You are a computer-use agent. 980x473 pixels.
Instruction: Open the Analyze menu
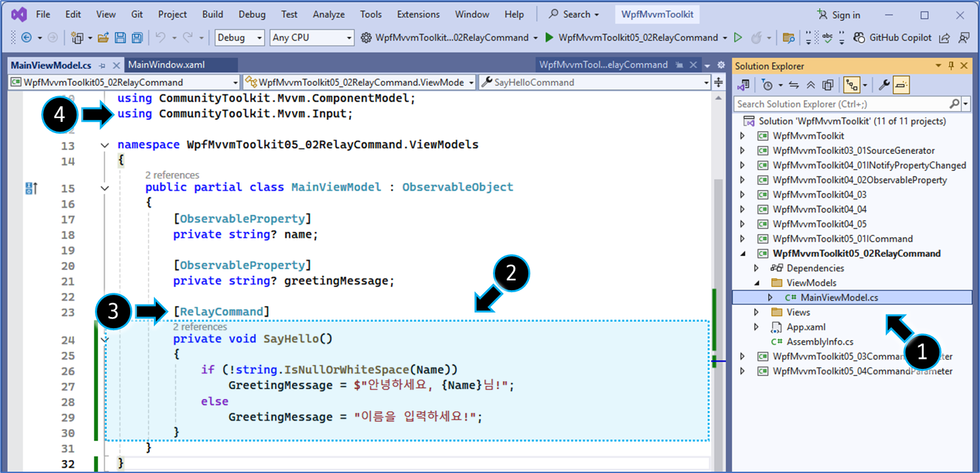coord(328,14)
